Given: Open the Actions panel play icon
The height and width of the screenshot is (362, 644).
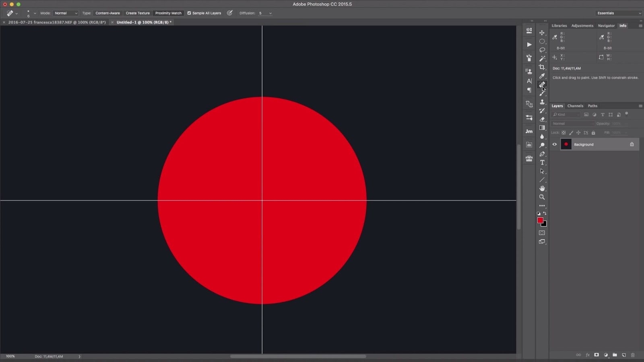Looking at the screenshot, I should click(x=529, y=44).
